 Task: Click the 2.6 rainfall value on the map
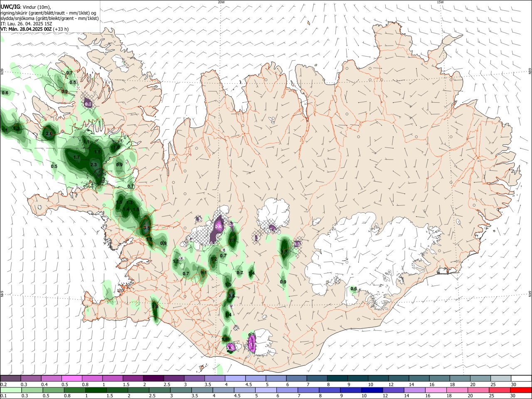point(49,133)
